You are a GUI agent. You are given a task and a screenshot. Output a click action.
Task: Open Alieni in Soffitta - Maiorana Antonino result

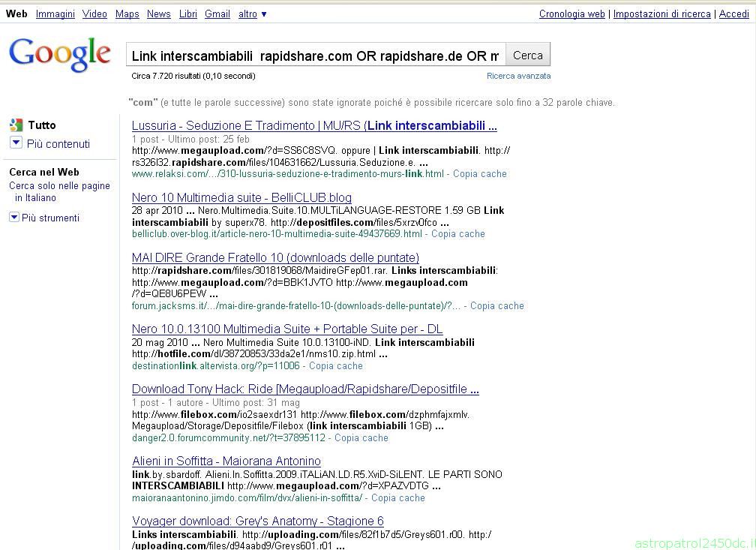(x=226, y=461)
